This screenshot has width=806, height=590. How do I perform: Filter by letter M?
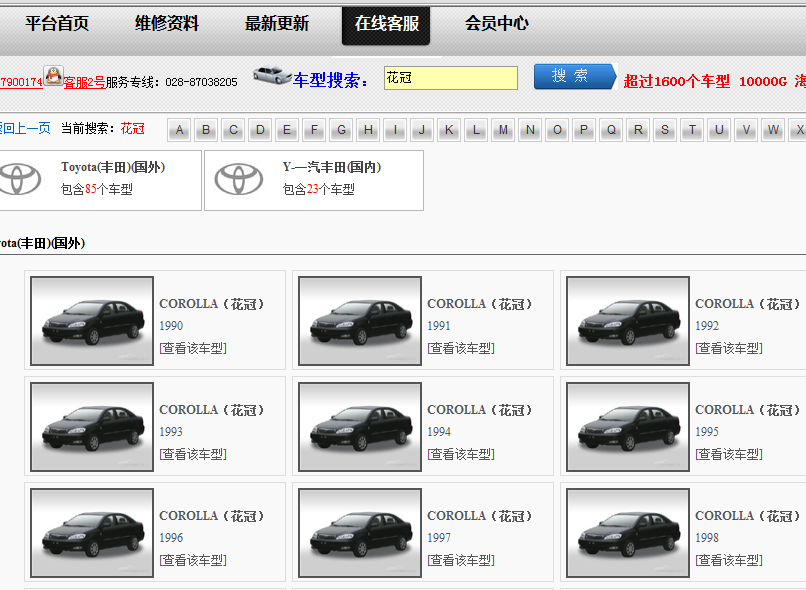(503, 130)
